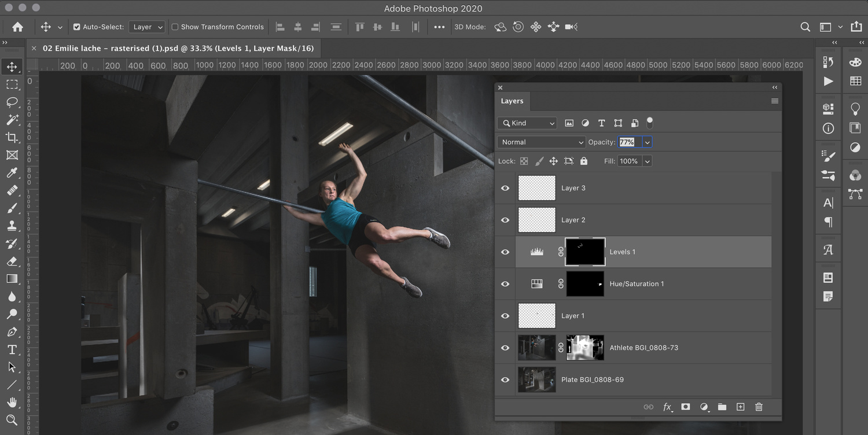The width and height of the screenshot is (868, 435).
Task: Create a new layer in the Layers panel
Action: pyautogui.click(x=740, y=407)
